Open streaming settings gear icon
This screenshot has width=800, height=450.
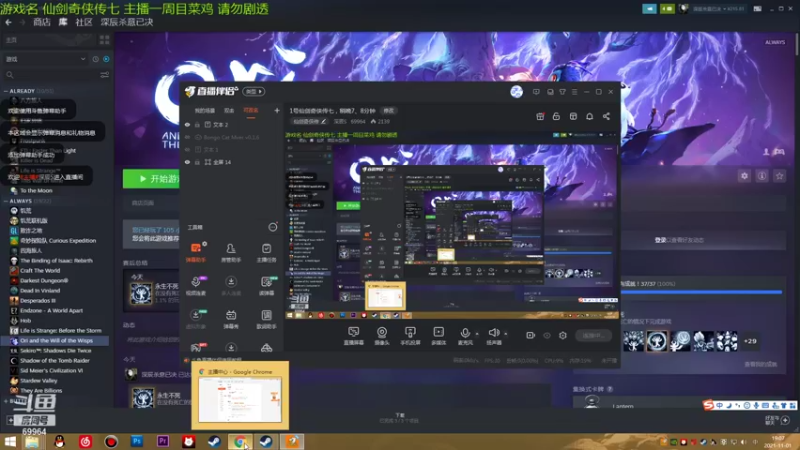click(x=563, y=335)
